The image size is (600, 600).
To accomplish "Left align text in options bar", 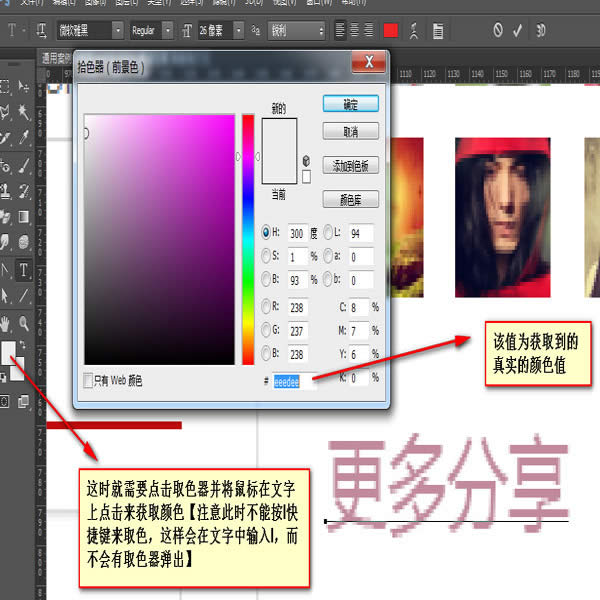I will (340, 30).
